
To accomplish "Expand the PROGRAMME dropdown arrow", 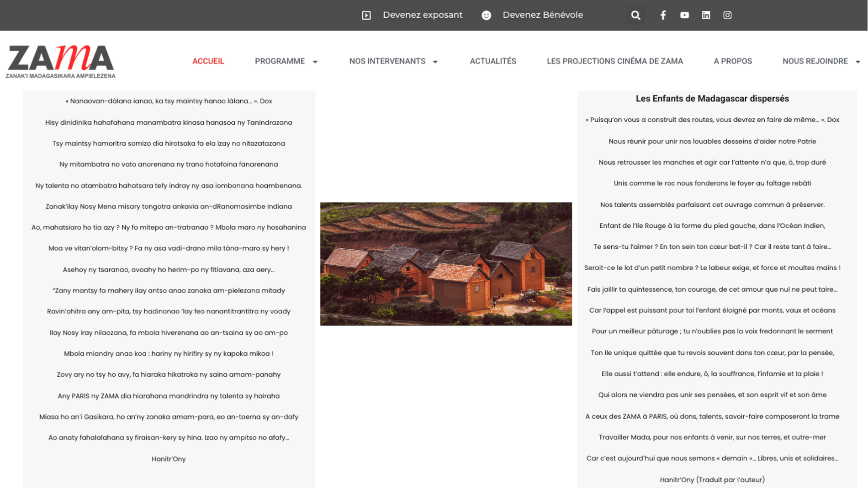I will click(x=315, y=62).
